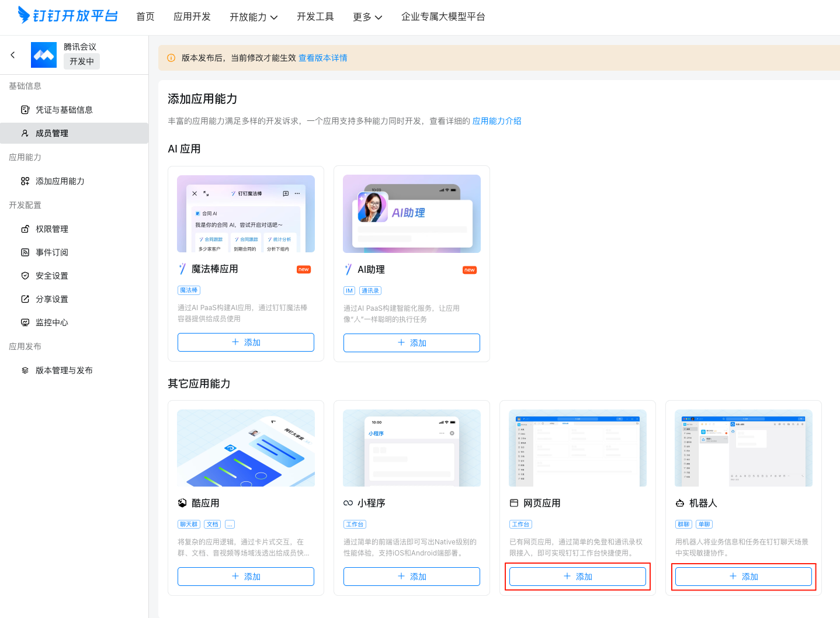Image resolution: width=840 pixels, height=618 pixels.
Task: Open the 应用能力介绍 link
Action: [x=497, y=121]
